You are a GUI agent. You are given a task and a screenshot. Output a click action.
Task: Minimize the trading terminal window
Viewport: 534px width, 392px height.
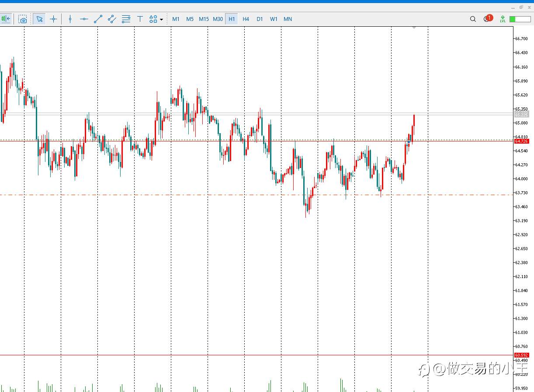click(x=513, y=7)
